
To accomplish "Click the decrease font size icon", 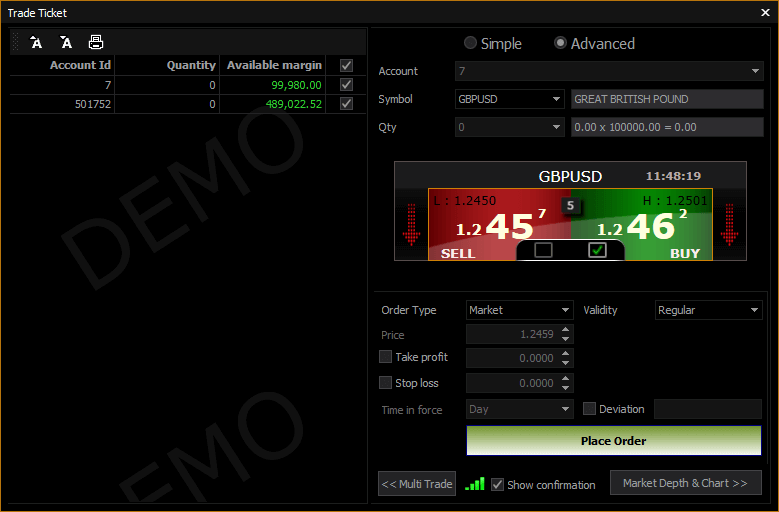I will tap(66, 42).
